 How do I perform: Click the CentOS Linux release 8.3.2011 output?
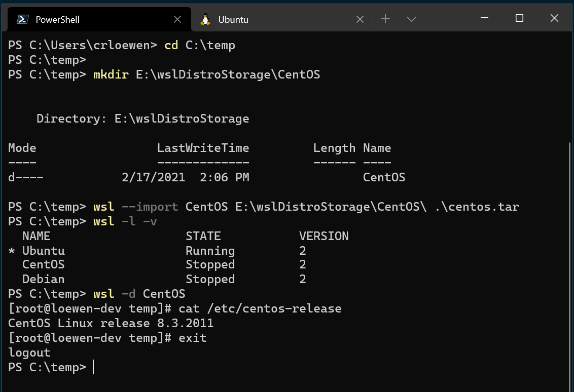pos(111,323)
